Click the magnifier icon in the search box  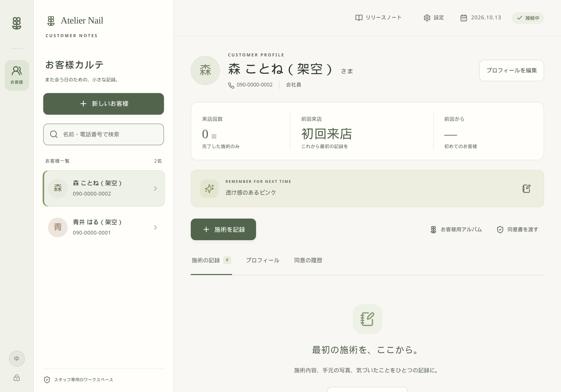click(x=54, y=134)
